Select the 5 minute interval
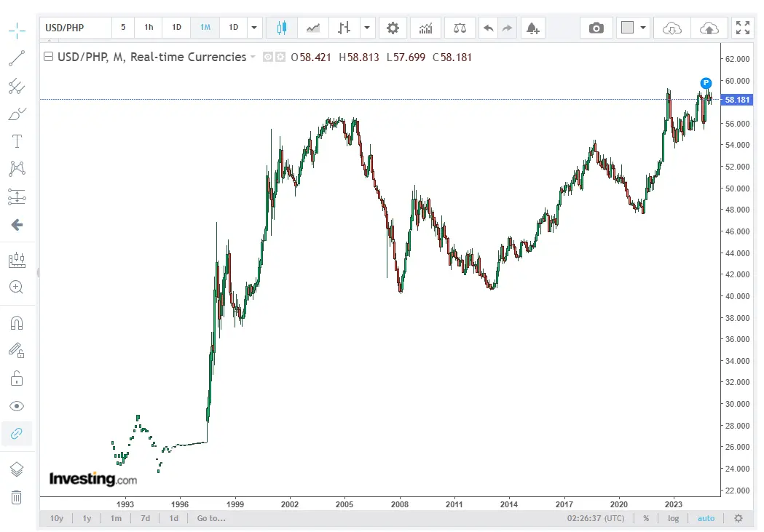 (x=123, y=27)
